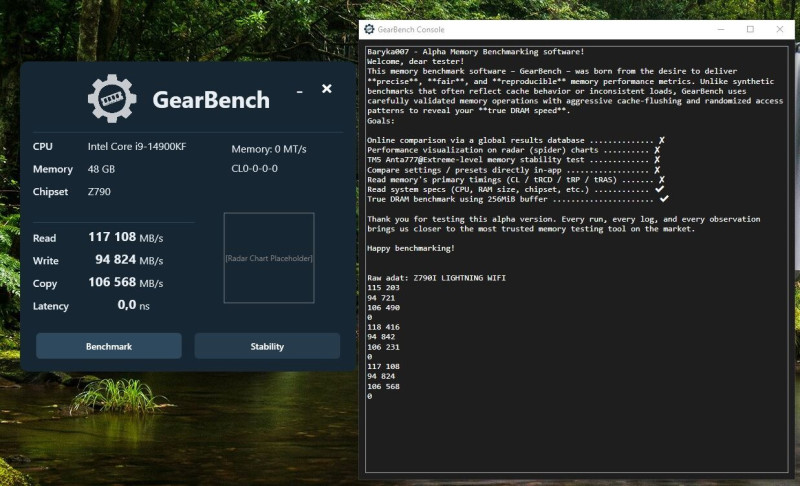800x486 pixels.
Task: Click the 'Performance visualization on radar' goal line
Action: click(x=514, y=150)
